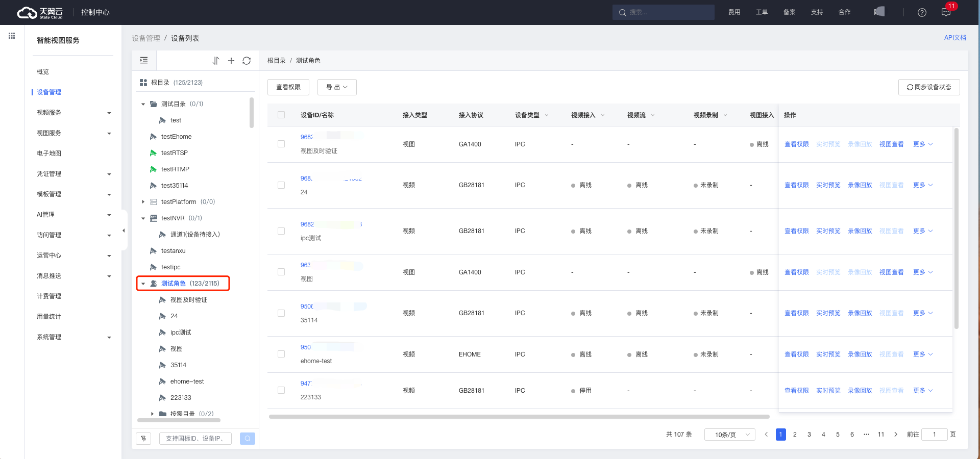Click the 查看权限 button above table

pos(288,87)
